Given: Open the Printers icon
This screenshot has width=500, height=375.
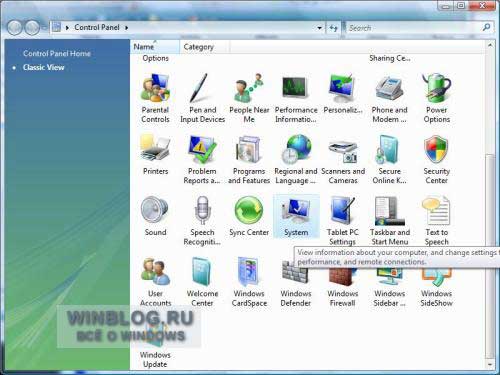Looking at the screenshot, I should tap(155, 150).
